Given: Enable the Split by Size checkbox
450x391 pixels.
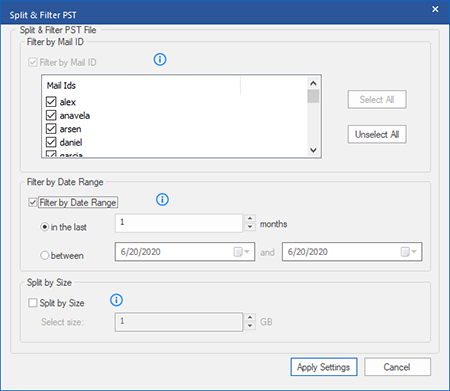Looking at the screenshot, I should [x=33, y=303].
